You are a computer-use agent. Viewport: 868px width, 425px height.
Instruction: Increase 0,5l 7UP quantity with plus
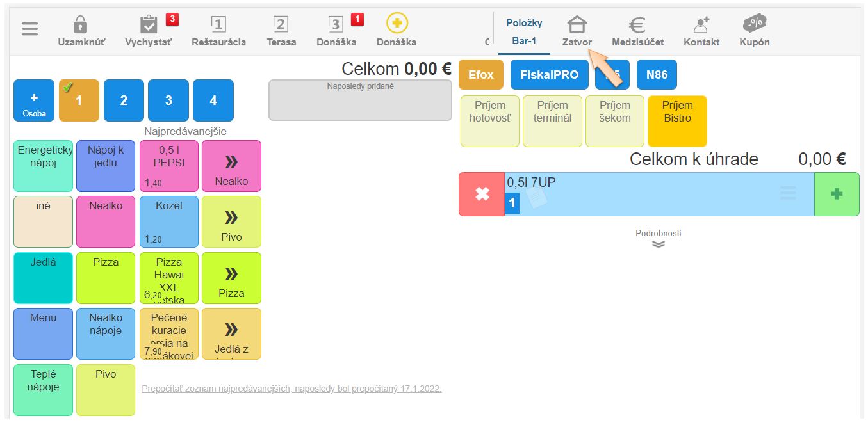pos(836,194)
